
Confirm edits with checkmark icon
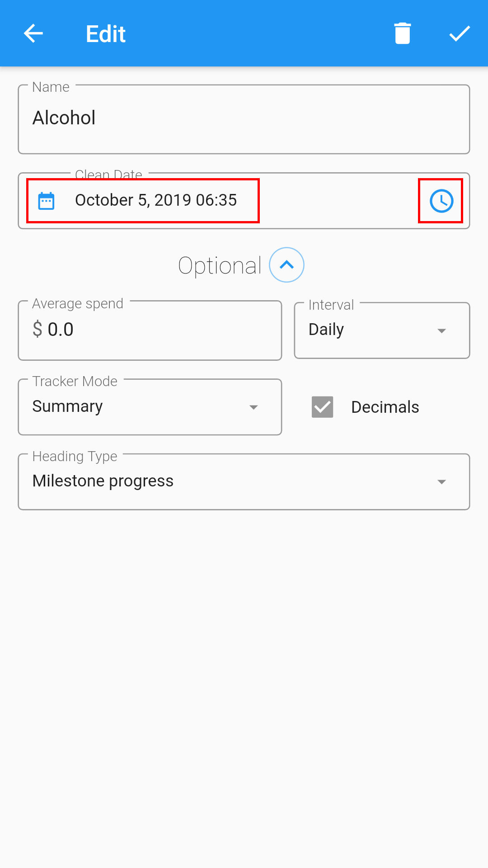460,33
